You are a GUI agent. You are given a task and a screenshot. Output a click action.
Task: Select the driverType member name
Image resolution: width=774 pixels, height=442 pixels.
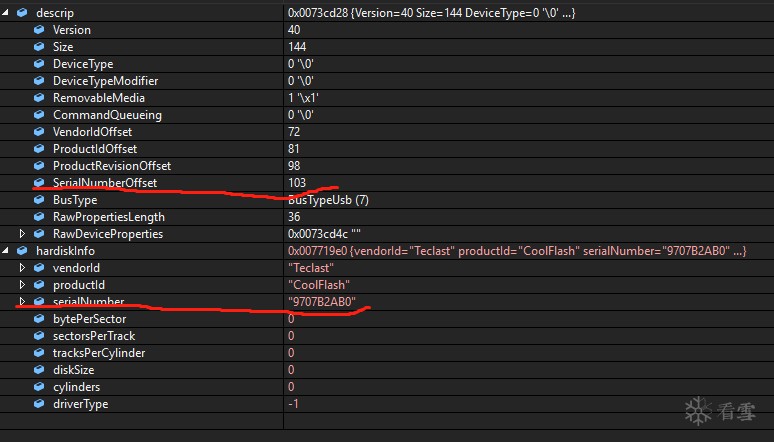pyautogui.click(x=80, y=403)
